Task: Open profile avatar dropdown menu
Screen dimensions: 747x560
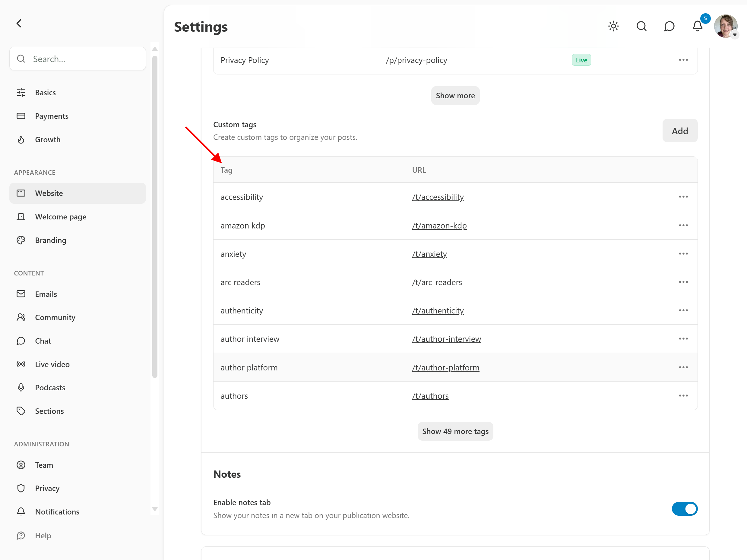Action: 725,26
